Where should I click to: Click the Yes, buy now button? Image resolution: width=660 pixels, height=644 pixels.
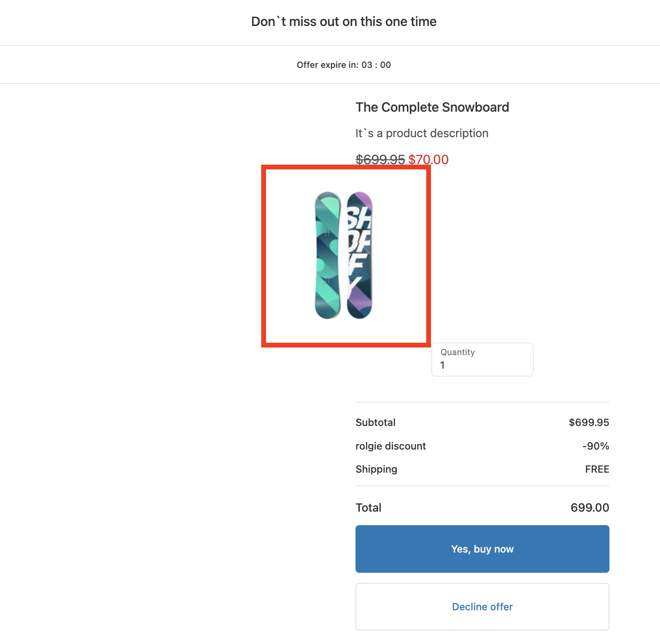coord(482,549)
